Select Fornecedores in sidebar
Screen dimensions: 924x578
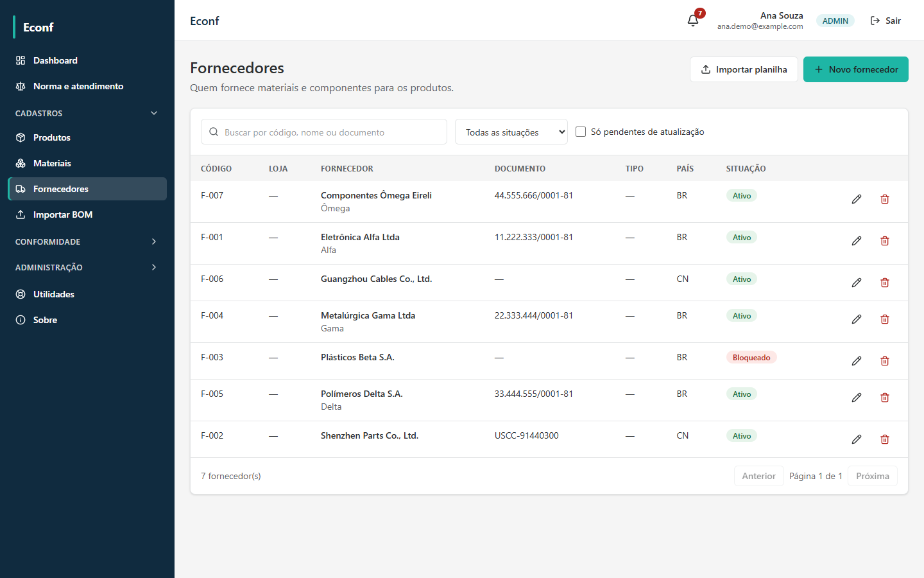click(x=87, y=189)
